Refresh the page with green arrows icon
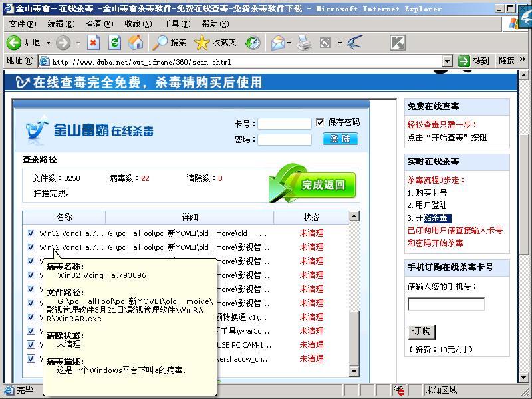 pyautogui.click(x=114, y=43)
